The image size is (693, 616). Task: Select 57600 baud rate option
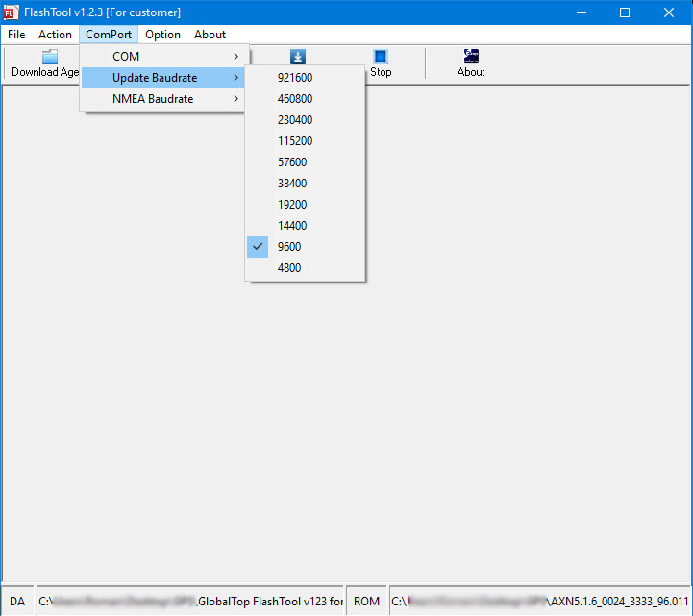(292, 162)
